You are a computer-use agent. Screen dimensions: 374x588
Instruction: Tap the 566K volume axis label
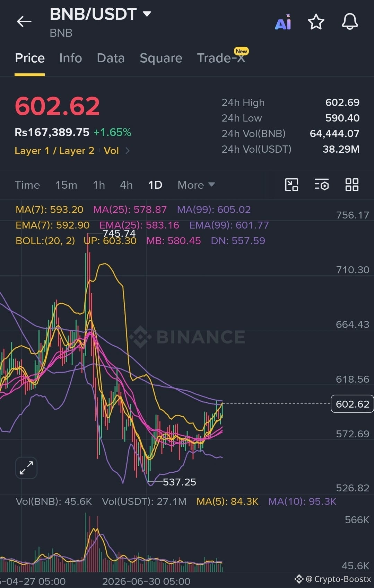[x=357, y=520]
